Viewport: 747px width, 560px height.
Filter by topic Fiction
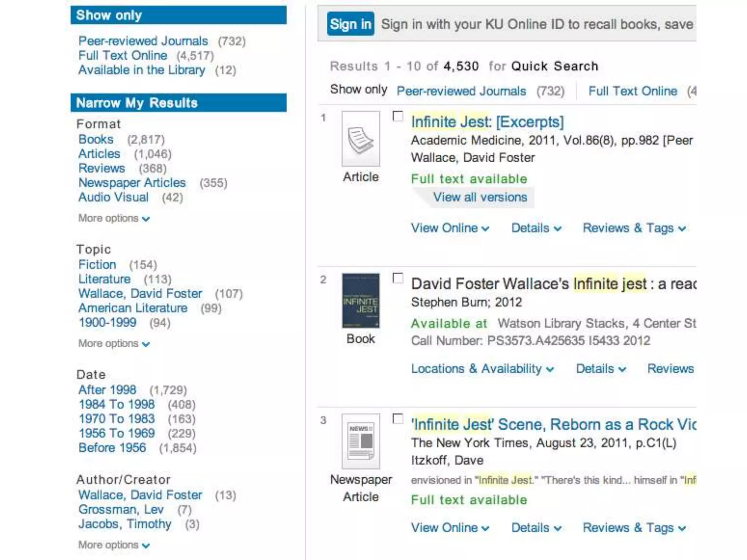(x=97, y=265)
